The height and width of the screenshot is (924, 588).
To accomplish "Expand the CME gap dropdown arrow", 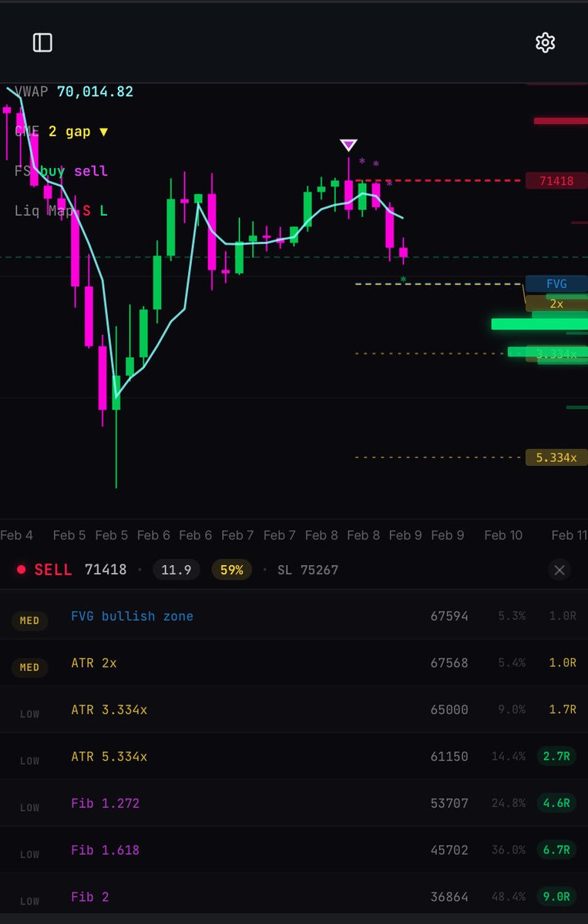I will click(103, 132).
